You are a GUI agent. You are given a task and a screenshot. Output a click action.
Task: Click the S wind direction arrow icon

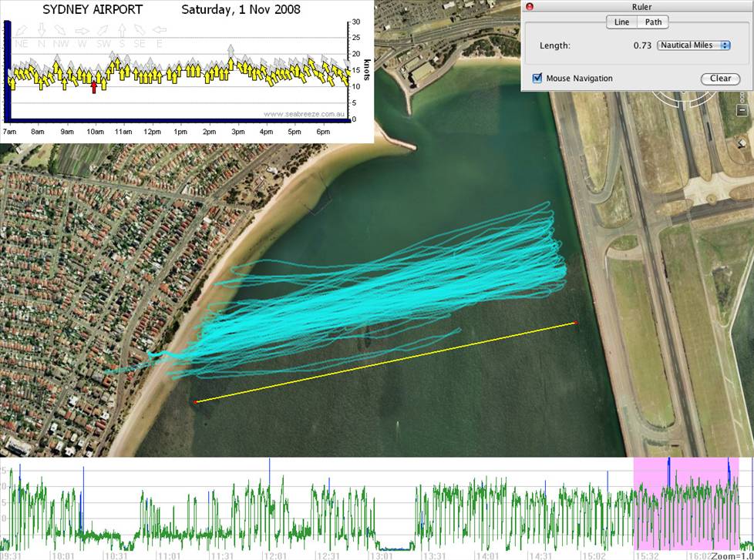pos(123,31)
